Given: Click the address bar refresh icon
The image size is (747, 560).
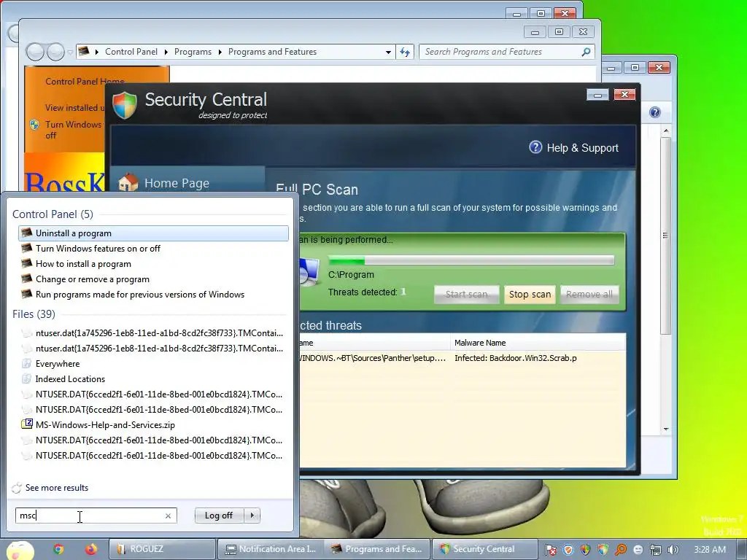Looking at the screenshot, I should tap(404, 52).
